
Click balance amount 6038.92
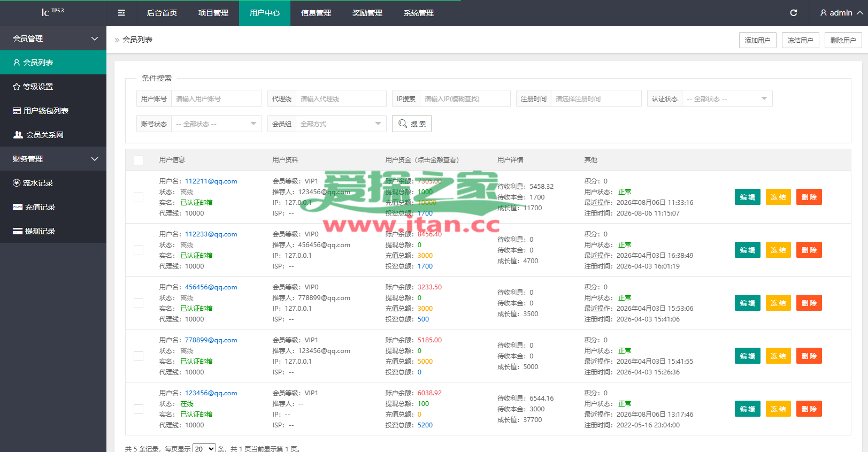coord(429,393)
